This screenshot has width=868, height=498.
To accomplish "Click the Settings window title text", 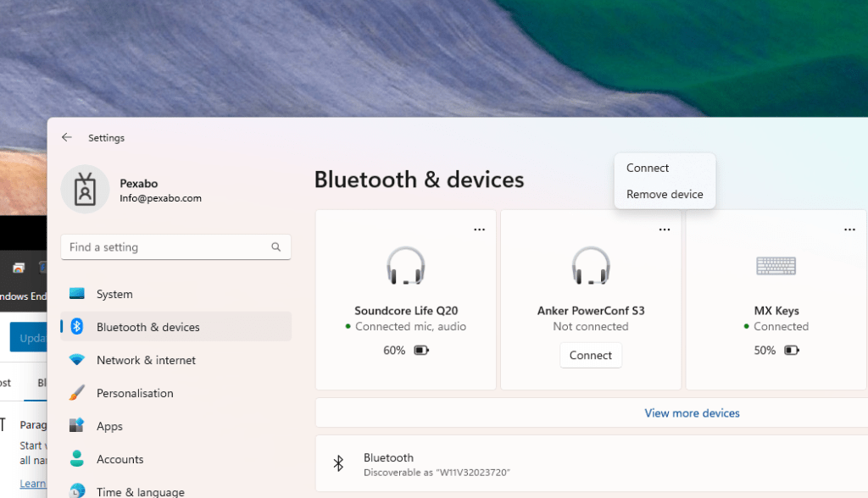I will pyautogui.click(x=106, y=138).
